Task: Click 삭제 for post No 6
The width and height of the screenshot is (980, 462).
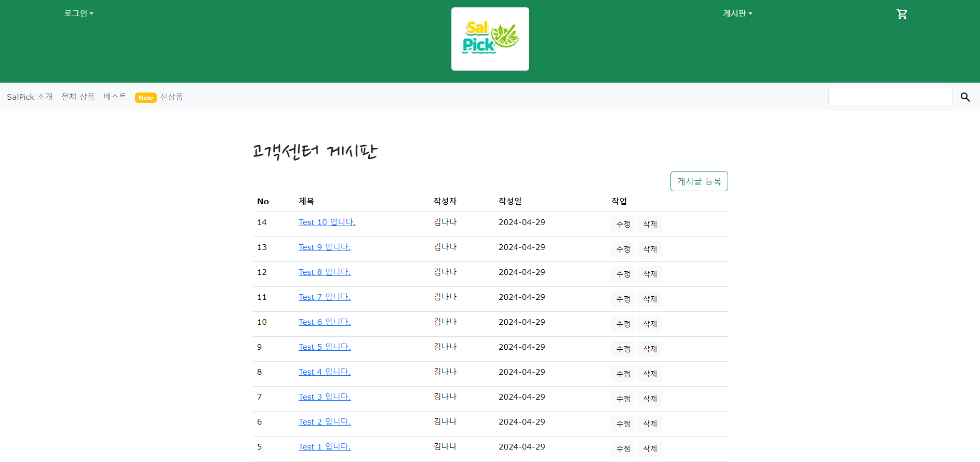Action: pyautogui.click(x=650, y=424)
